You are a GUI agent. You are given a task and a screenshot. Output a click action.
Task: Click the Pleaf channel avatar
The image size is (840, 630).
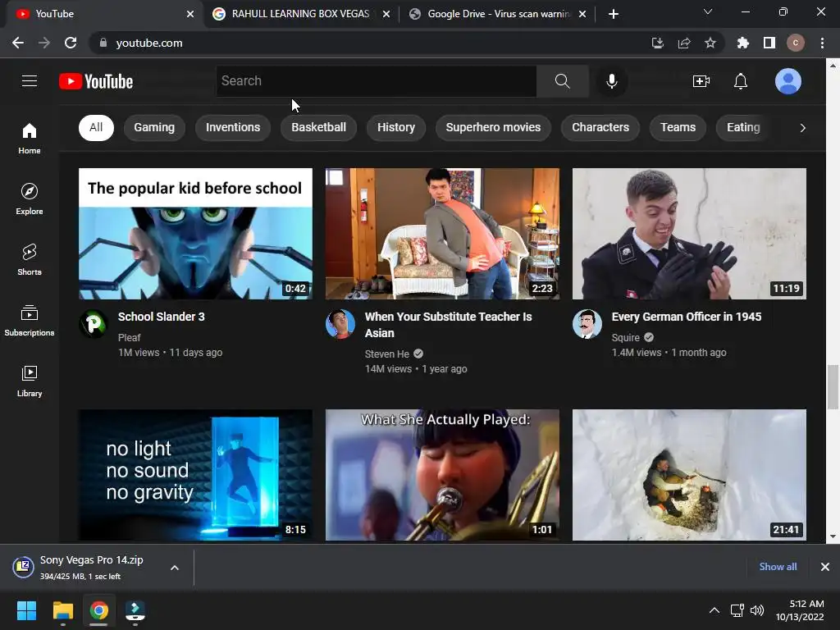pos(94,323)
